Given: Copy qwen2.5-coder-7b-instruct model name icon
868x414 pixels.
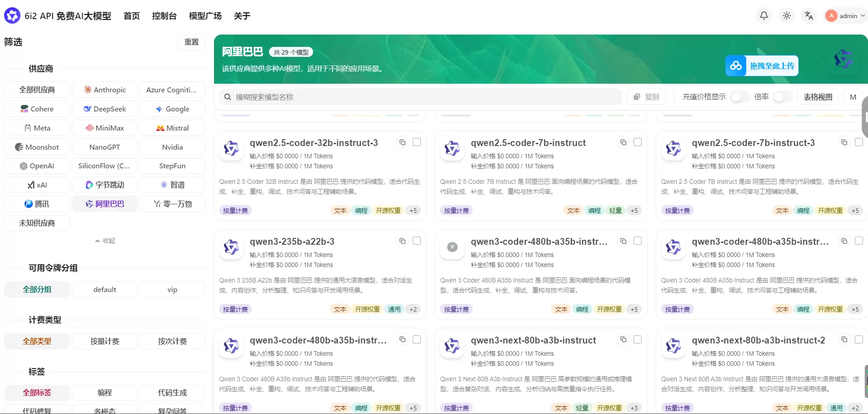Looking at the screenshot, I should 623,142.
